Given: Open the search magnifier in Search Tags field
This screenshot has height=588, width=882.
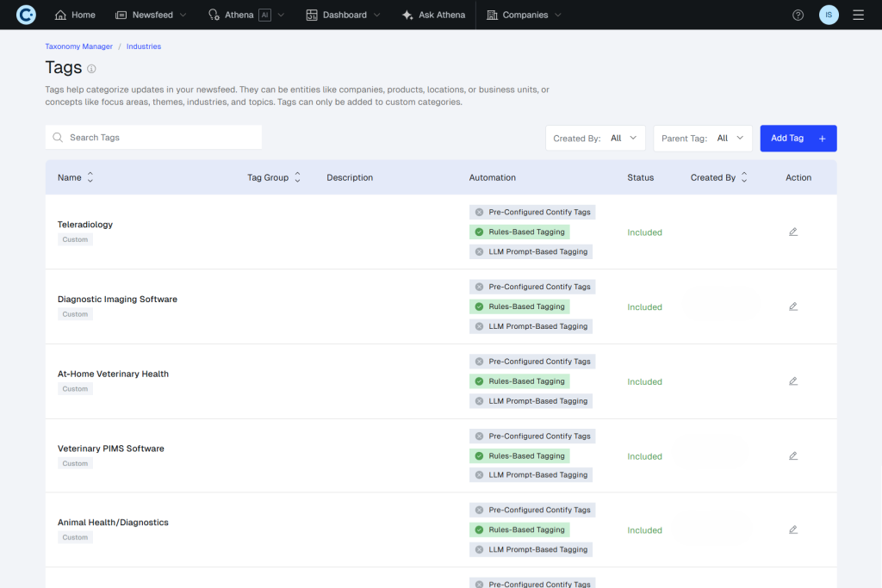Looking at the screenshot, I should [56, 137].
